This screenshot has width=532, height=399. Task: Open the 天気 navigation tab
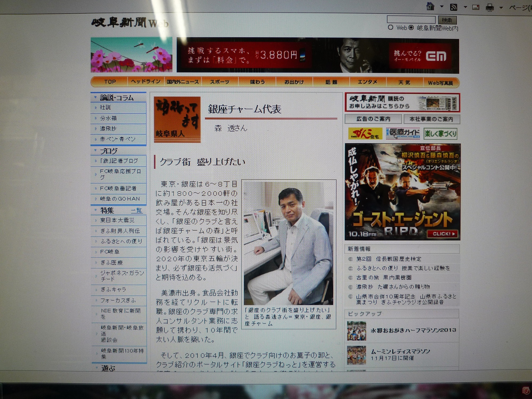click(x=404, y=82)
